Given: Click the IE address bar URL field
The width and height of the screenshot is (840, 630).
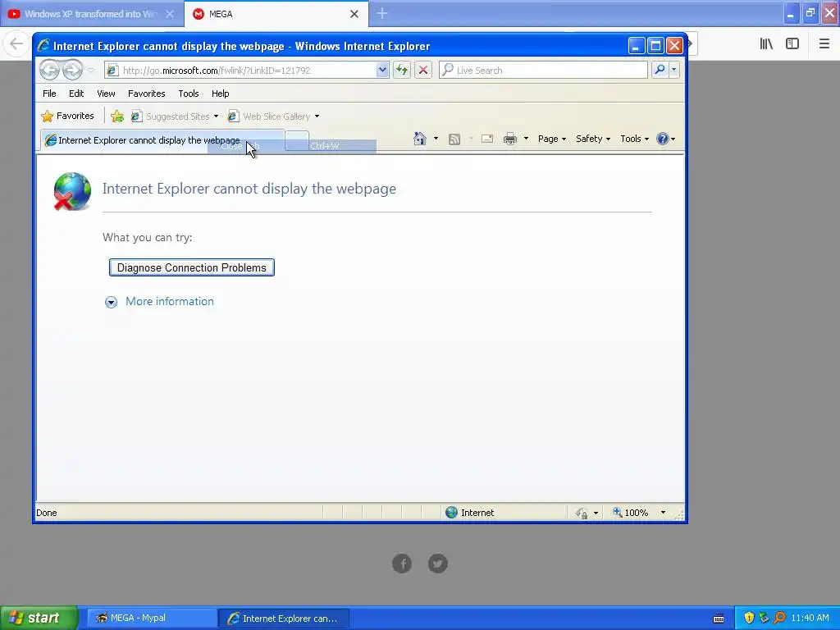Looking at the screenshot, I should (240, 71).
